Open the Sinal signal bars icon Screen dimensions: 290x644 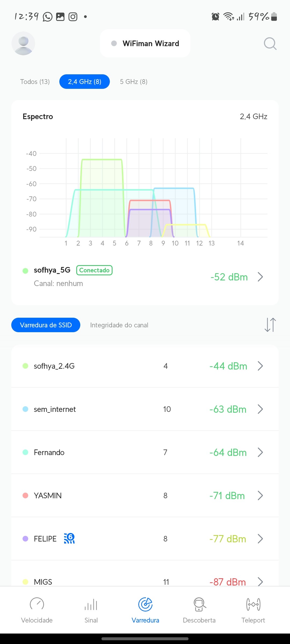(x=91, y=604)
